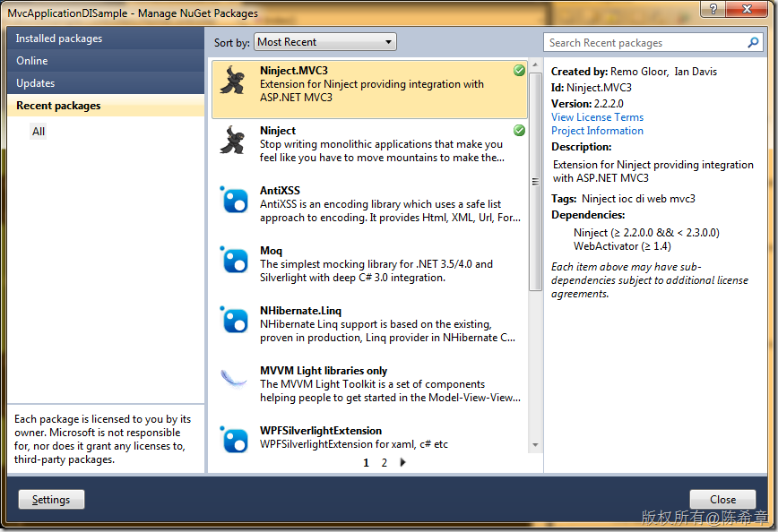Select the NHibernate.Linq package title
The height and width of the screenshot is (532, 778).
point(300,311)
